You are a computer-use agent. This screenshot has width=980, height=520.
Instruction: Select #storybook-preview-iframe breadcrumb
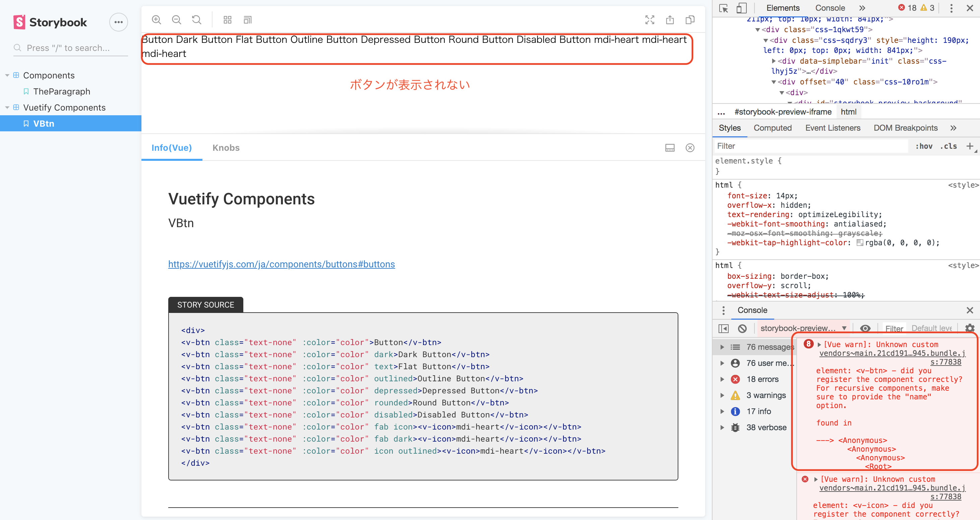(783, 112)
